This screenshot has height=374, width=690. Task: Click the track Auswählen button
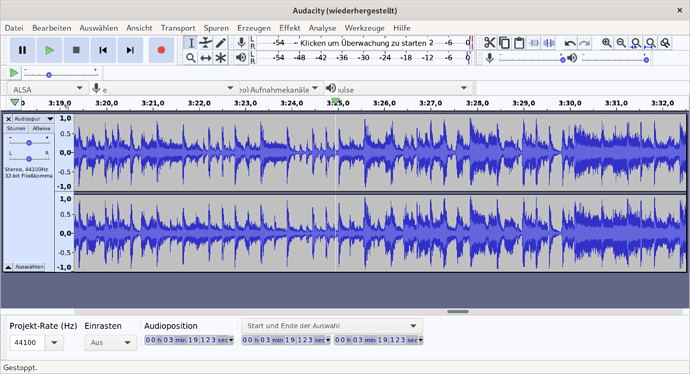tap(29, 267)
